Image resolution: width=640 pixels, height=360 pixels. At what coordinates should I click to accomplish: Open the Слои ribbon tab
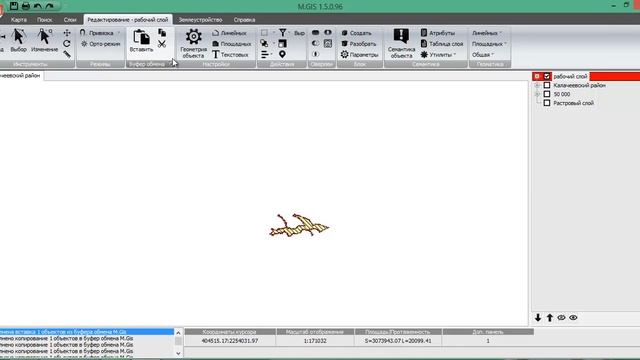[70, 20]
